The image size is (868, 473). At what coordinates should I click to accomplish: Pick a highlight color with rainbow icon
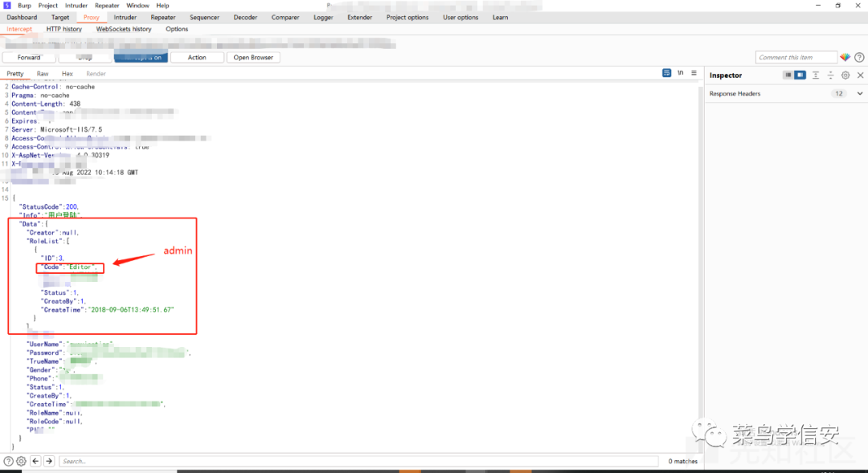click(845, 57)
